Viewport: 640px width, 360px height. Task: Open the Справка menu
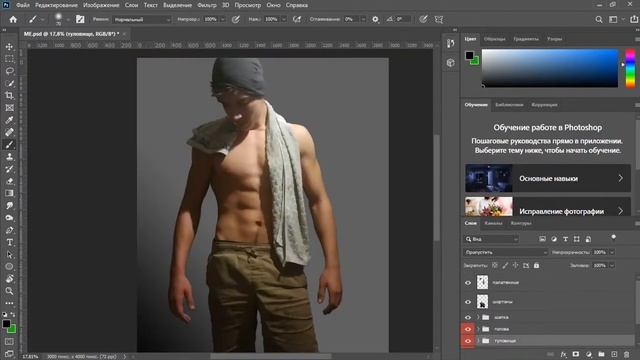pos(297,5)
